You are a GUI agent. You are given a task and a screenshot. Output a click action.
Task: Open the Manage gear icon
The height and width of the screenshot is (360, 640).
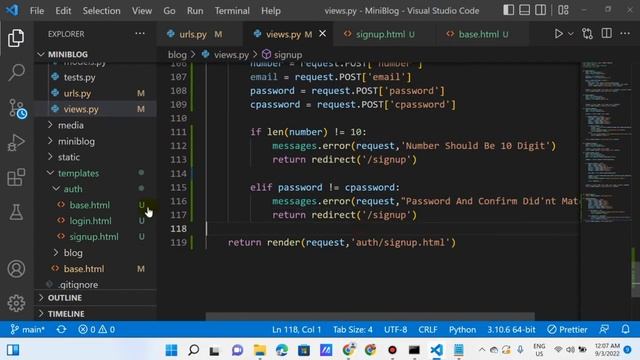click(16, 303)
